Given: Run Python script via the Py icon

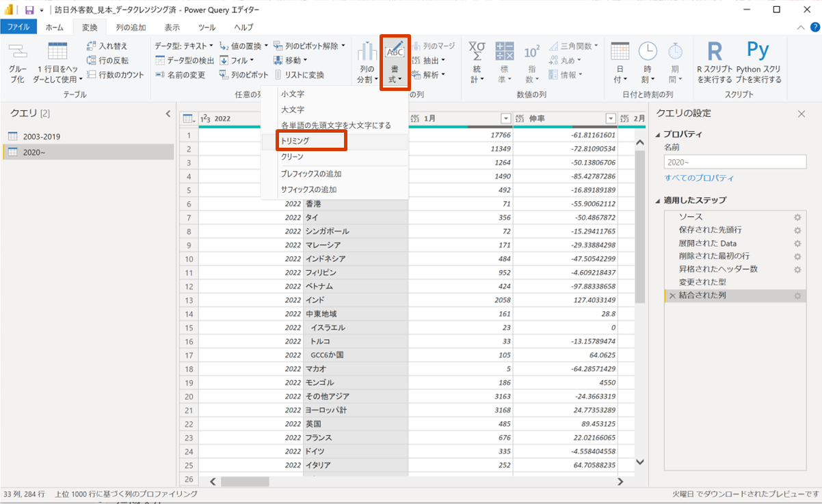Looking at the screenshot, I should pos(758,51).
